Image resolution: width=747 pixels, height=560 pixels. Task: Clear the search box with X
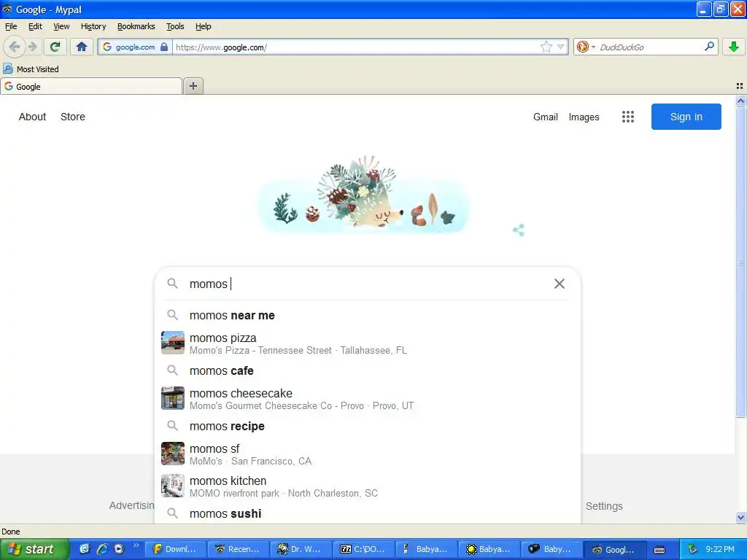(x=560, y=284)
